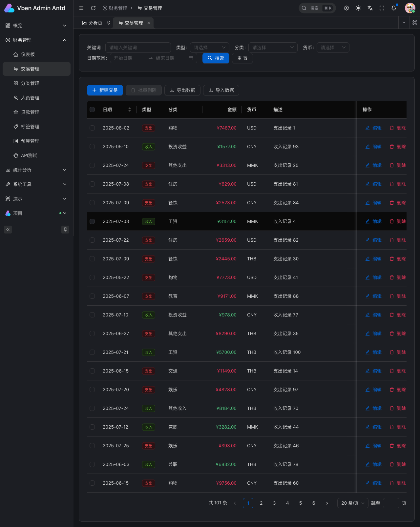
Task: Check the select-all checkbox in table header
Action: [x=92, y=110]
